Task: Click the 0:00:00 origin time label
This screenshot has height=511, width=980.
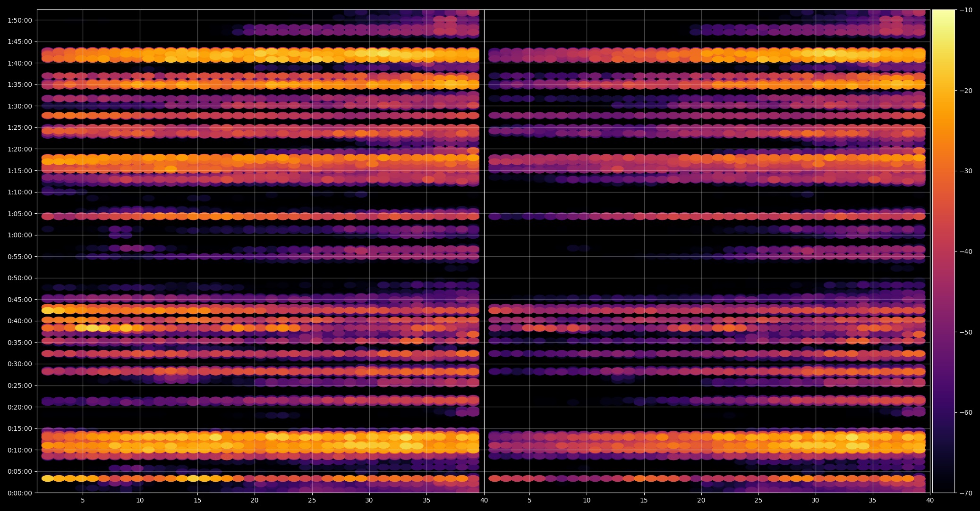Action: click(x=19, y=493)
